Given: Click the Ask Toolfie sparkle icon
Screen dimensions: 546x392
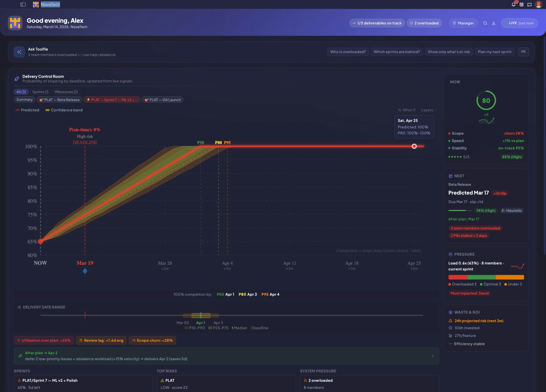Looking at the screenshot, I should [x=19, y=52].
